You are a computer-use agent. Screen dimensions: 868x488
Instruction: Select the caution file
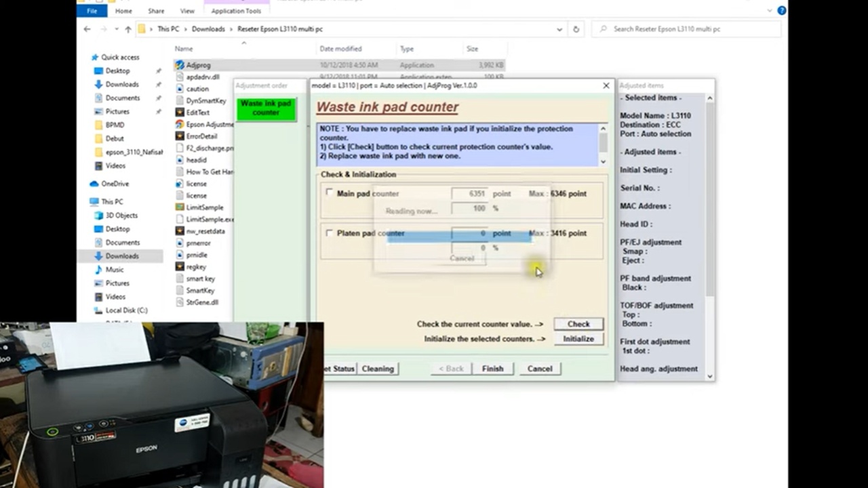point(197,89)
